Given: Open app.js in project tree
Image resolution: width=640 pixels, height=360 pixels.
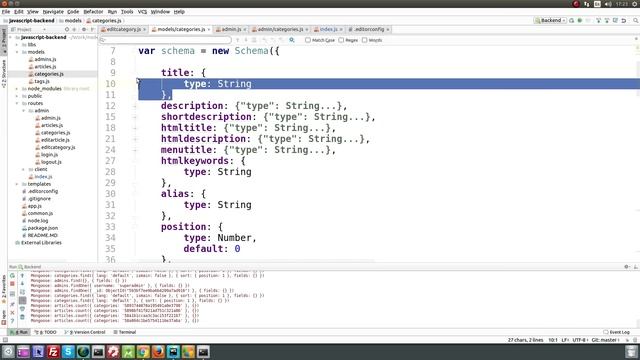Looking at the screenshot, I should [x=34, y=206].
